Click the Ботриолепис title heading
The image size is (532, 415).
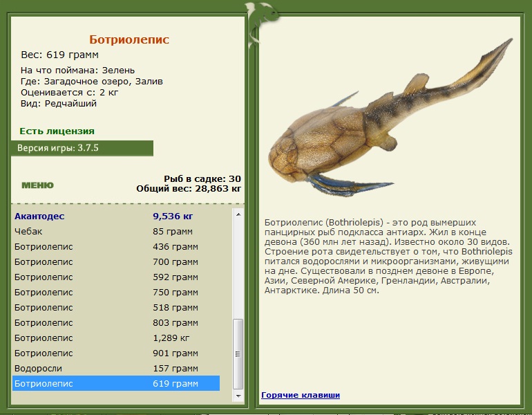(x=129, y=39)
